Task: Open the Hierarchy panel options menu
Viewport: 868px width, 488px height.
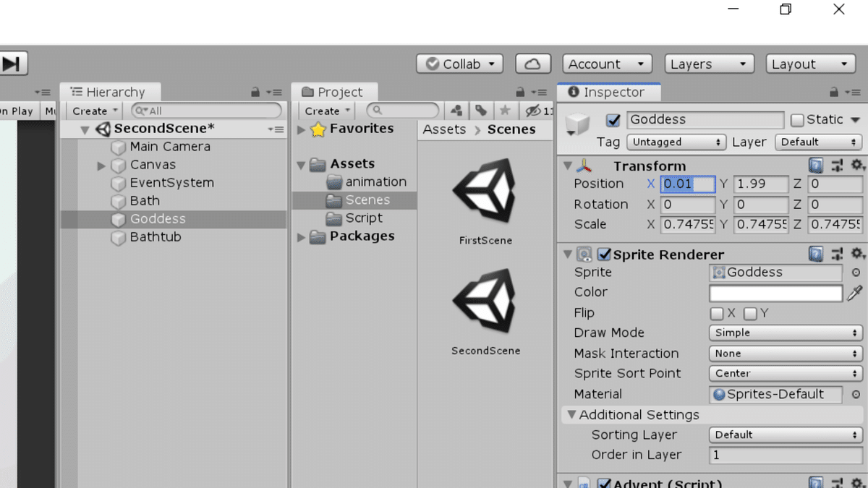Action: (x=275, y=93)
